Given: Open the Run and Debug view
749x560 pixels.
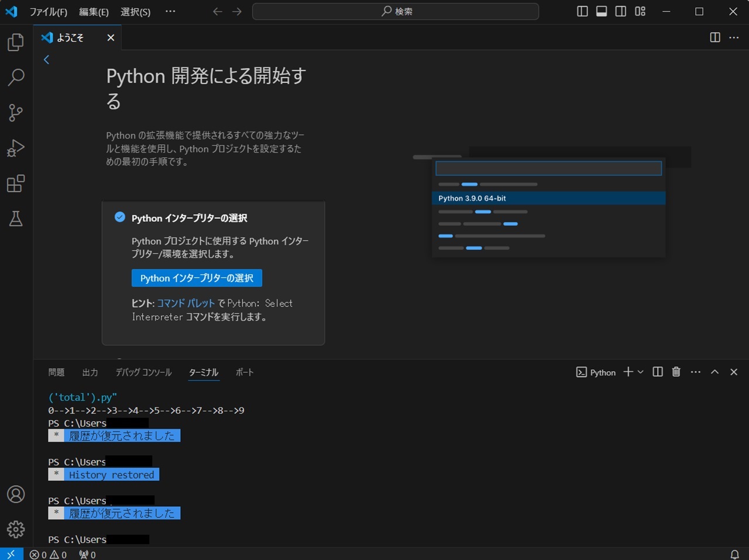Looking at the screenshot, I should coord(16,148).
